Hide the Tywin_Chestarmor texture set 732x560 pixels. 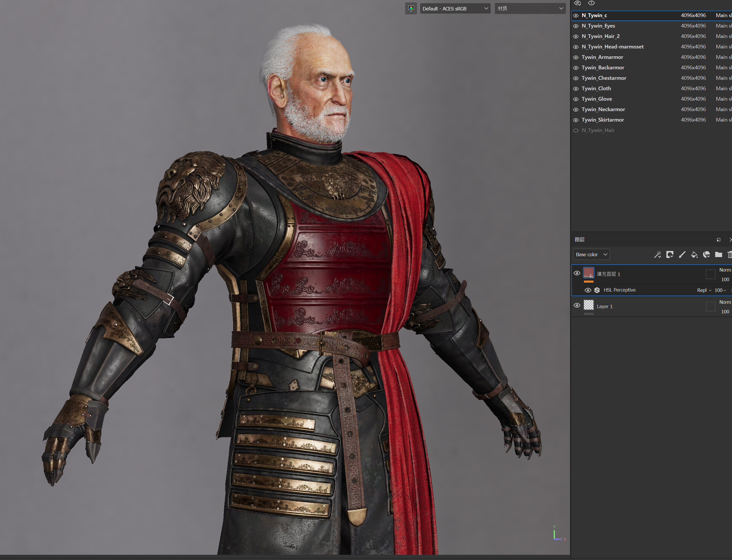[576, 78]
